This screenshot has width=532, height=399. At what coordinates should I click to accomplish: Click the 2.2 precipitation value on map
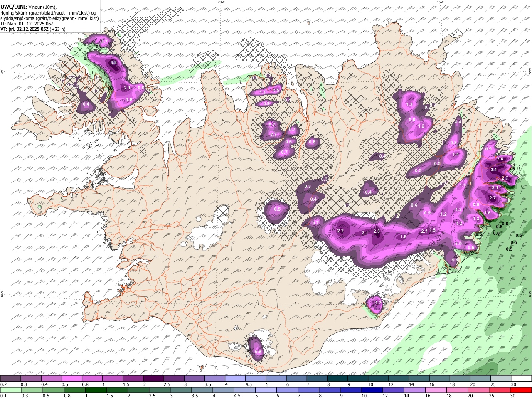tap(341, 231)
